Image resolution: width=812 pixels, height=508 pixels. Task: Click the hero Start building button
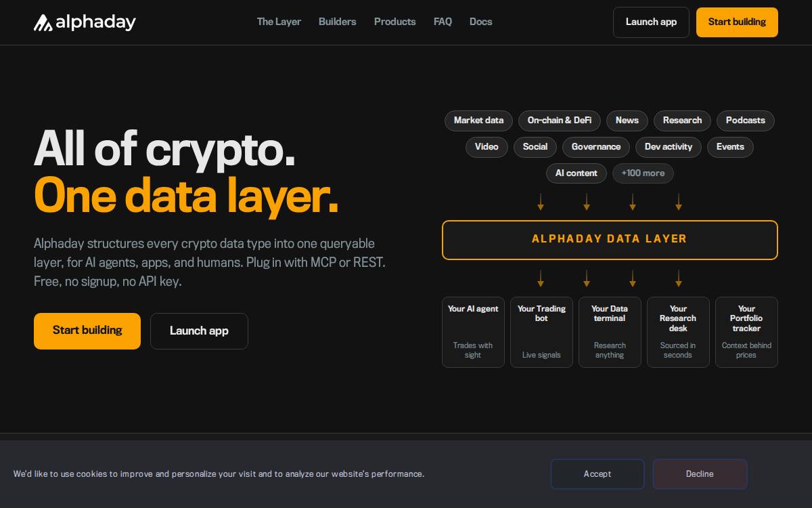pos(87,331)
